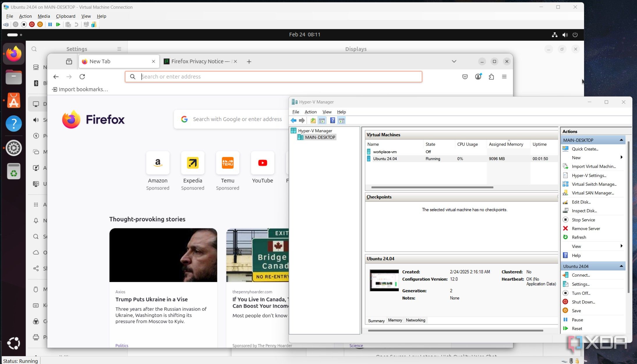Click the Firefox account profile icon
This screenshot has height=364, width=637.
pos(478,77)
